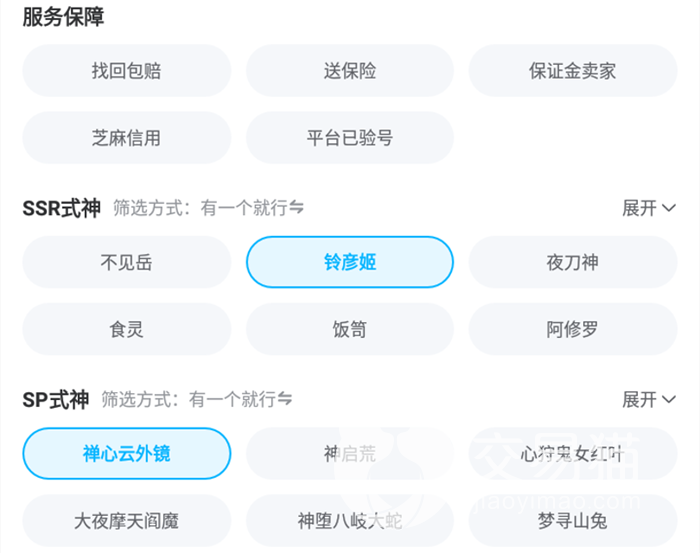Toggle the 保证金卖家 filter chip

point(573,71)
